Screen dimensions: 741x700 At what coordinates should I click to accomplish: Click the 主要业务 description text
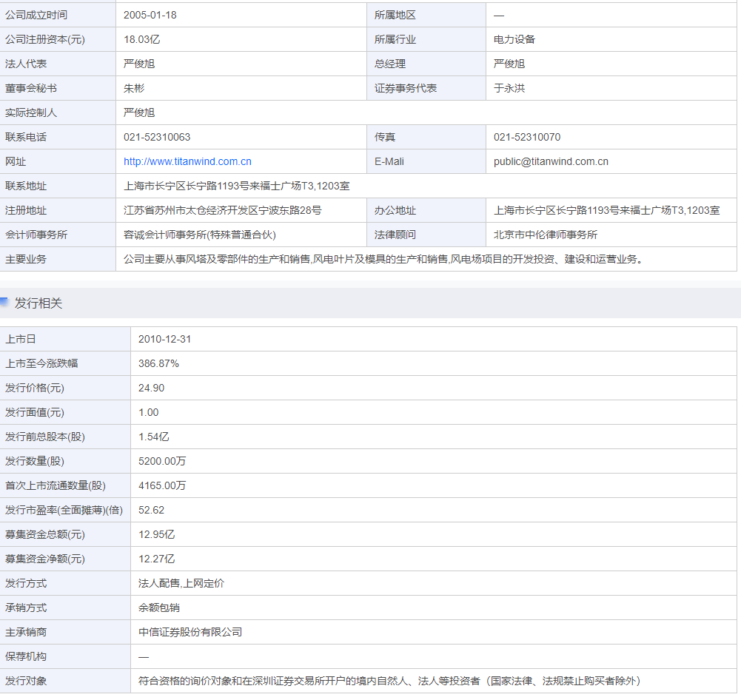383,259
